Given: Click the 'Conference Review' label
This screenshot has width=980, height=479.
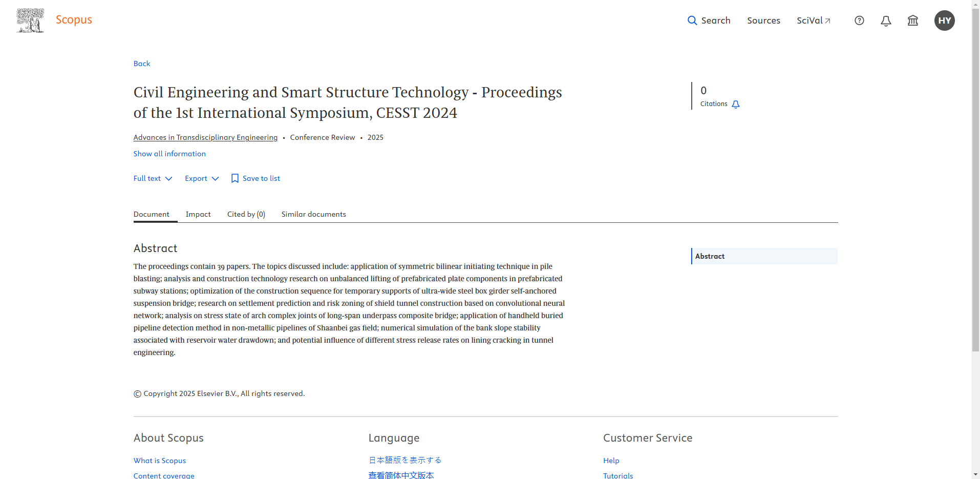Looking at the screenshot, I should (x=322, y=137).
